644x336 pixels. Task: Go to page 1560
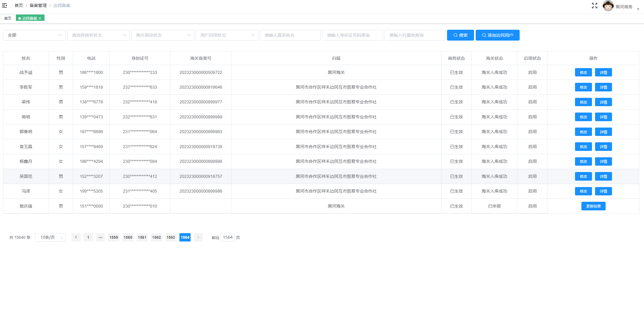click(128, 237)
